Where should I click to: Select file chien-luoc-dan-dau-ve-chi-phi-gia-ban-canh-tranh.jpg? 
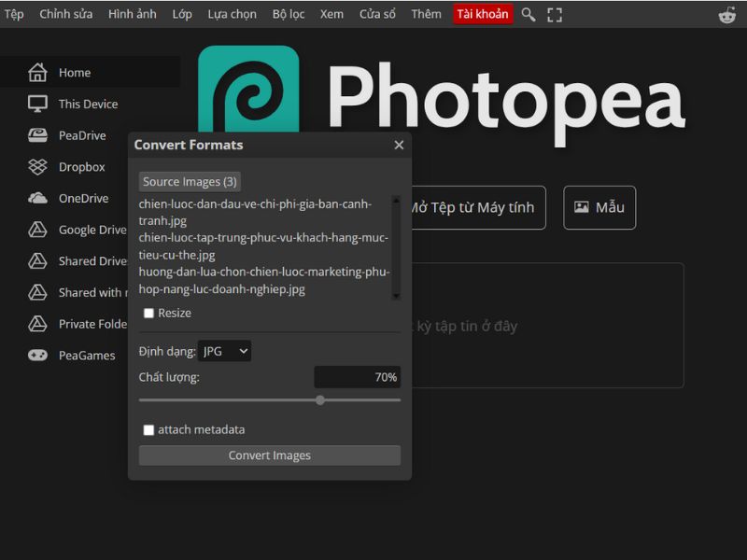[x=255, y=213]
